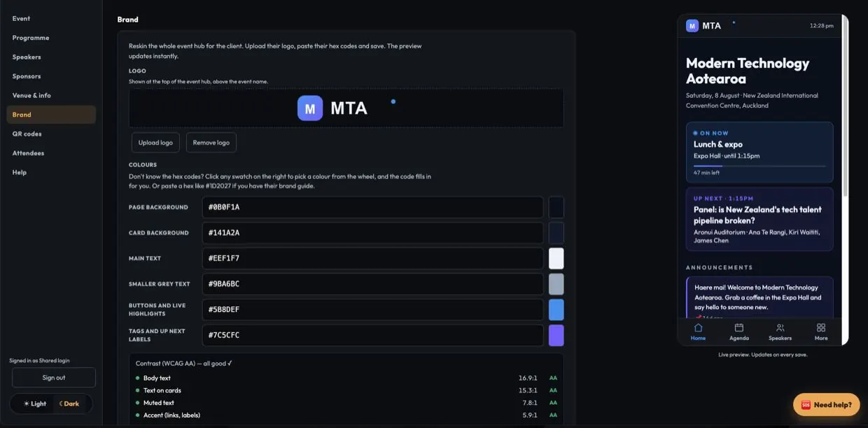Pick colour from Buttons and live highlights swatch
The width and height of the screenshot is (868, 428).
coord(556,310)
